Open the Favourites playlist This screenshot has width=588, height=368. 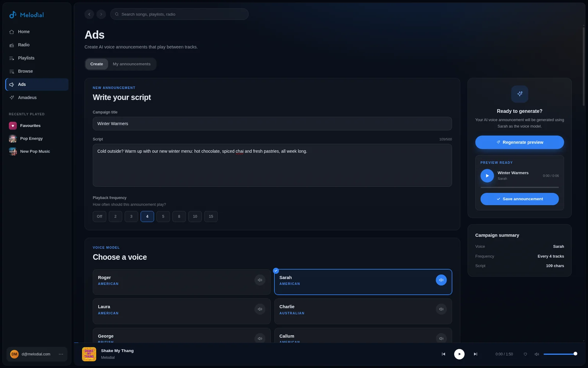point(37,126)
